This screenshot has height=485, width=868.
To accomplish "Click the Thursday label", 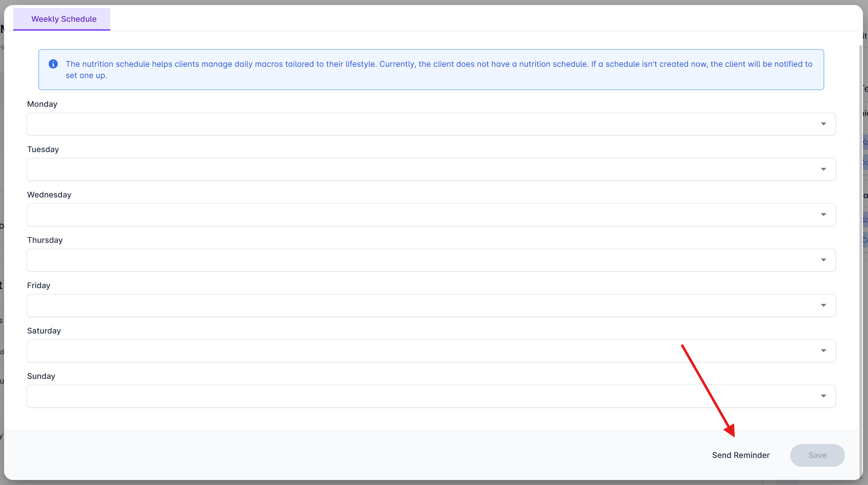I will click(45, 240).
